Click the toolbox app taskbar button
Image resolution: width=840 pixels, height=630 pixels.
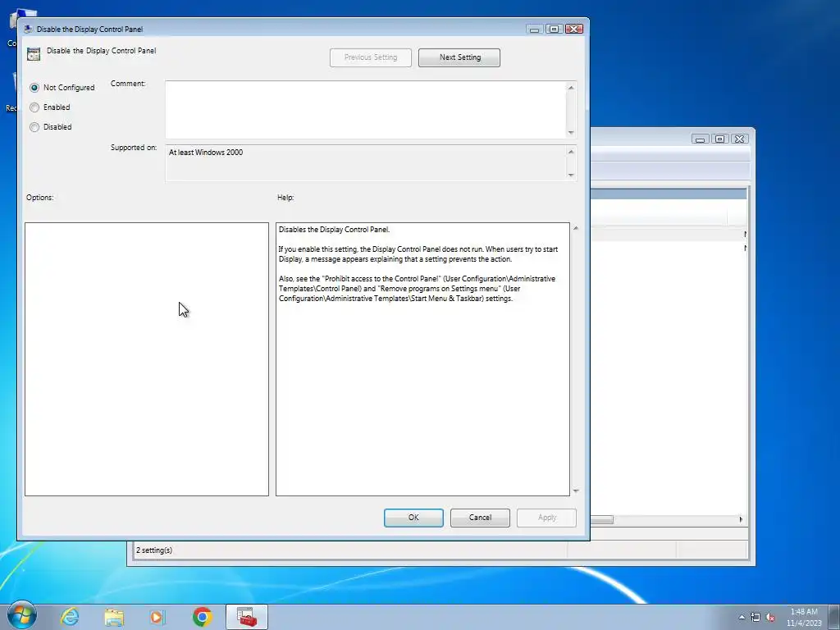coord(247,617)
